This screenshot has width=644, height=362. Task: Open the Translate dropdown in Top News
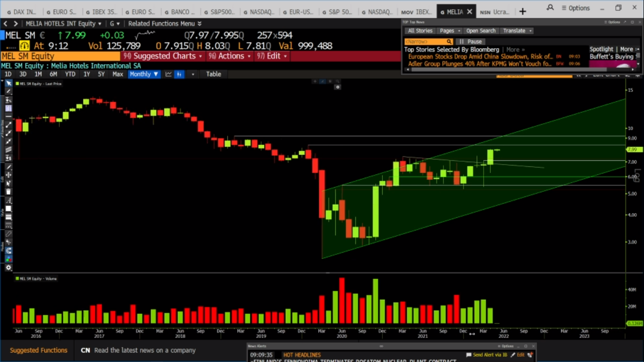(x=517, y=31)
